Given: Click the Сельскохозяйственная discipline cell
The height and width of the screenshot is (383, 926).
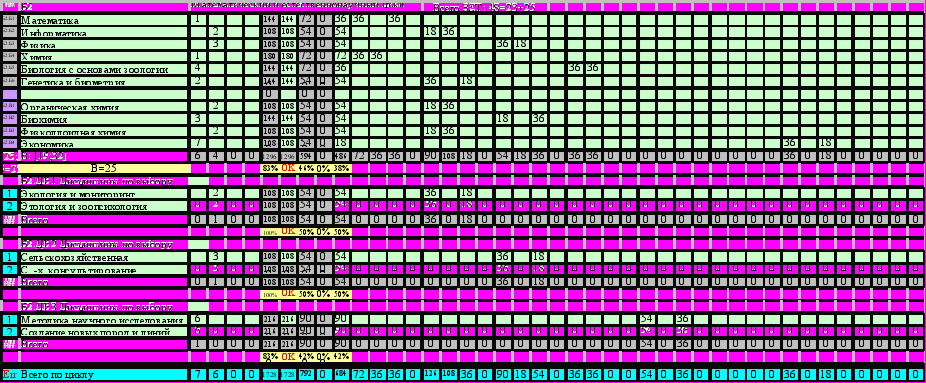Looking at the screenshot, I should pyautogui.click(x=104, y=257).
